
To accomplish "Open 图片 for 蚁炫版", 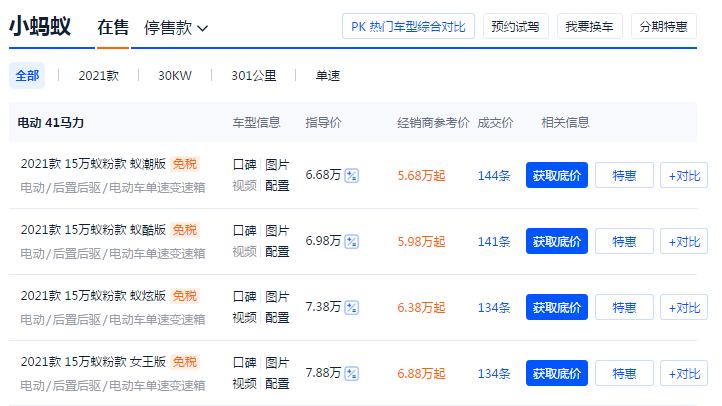I will [x=277, y=296].
